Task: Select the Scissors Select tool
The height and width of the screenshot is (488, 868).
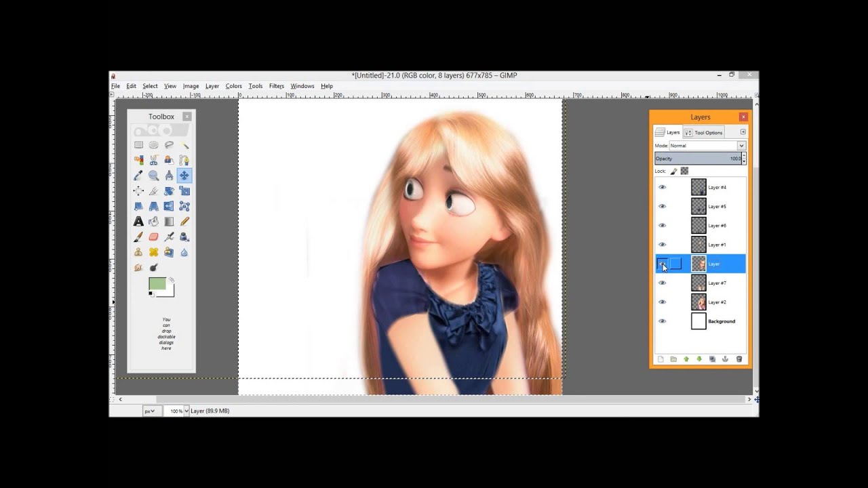Action: click(x=154, y=160)
